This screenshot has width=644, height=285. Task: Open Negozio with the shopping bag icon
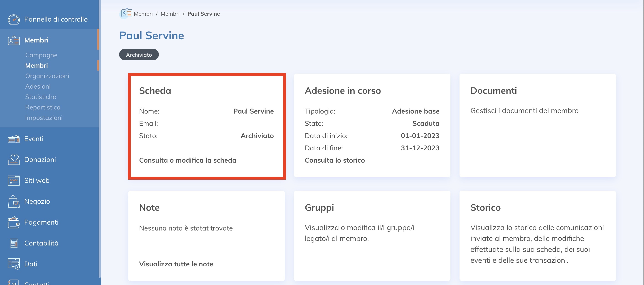(14, 201)
